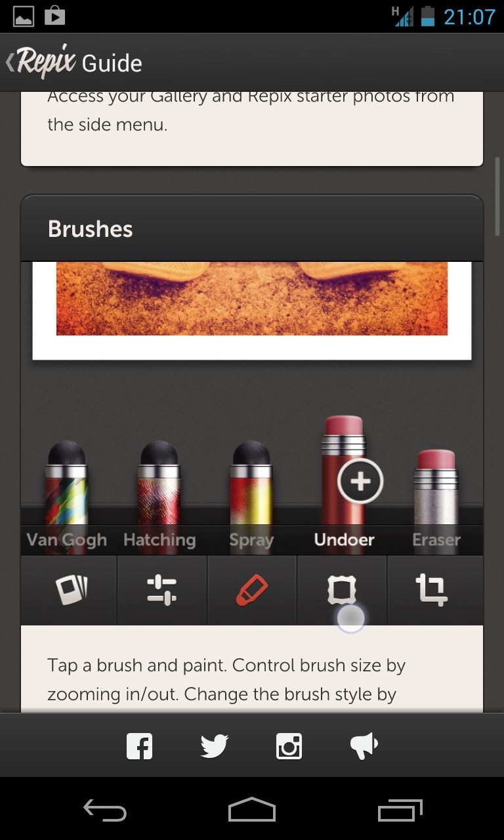This screenshot has height=840, width=504.
Task: Tap the Instagram camera icon
Action: point(289,746)
